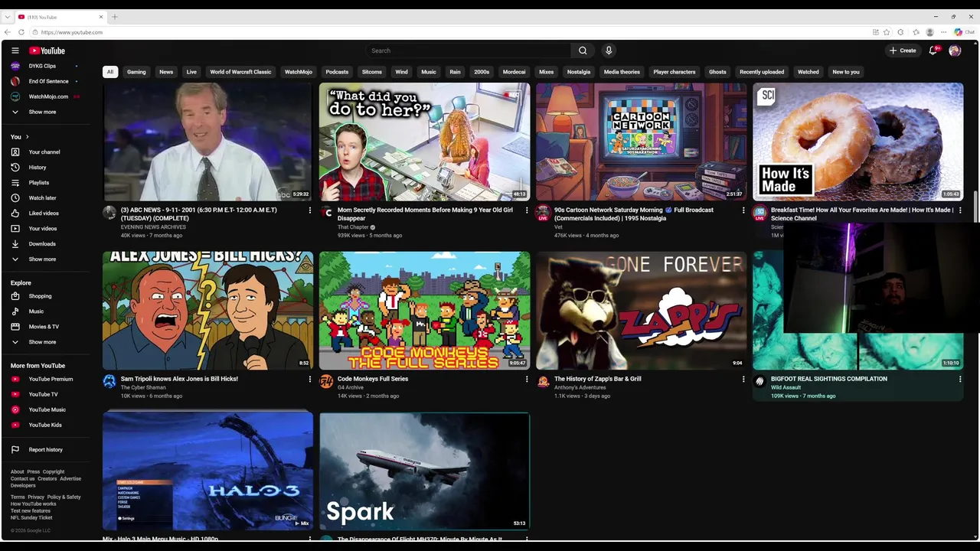This screenshot has width=980, height=551.
Task: Reload the page with the refresh icon
Action: tap(21, 32)
